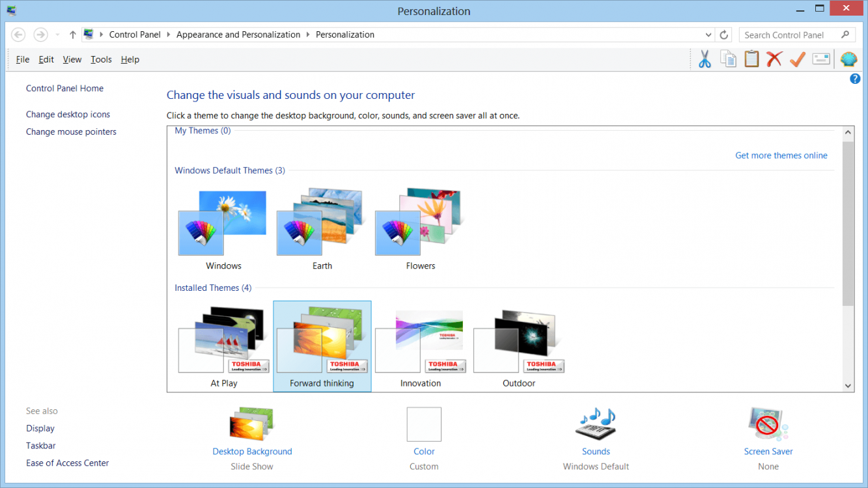Open the File menu
The image size is (868, 488).
23,59
